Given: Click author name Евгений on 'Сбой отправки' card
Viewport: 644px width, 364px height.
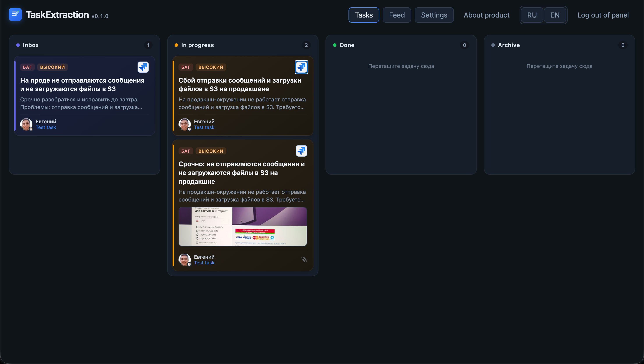Looking at the screenshot, I should [204, 122].
